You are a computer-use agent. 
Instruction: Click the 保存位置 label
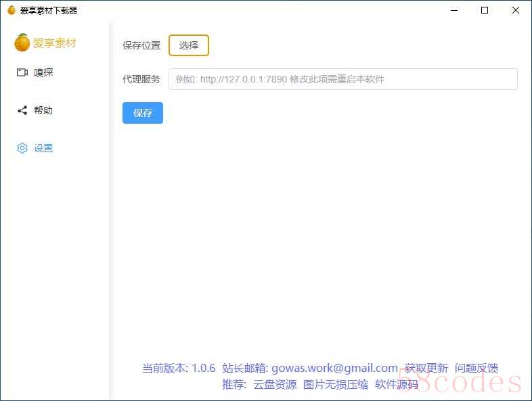[141, 45]
